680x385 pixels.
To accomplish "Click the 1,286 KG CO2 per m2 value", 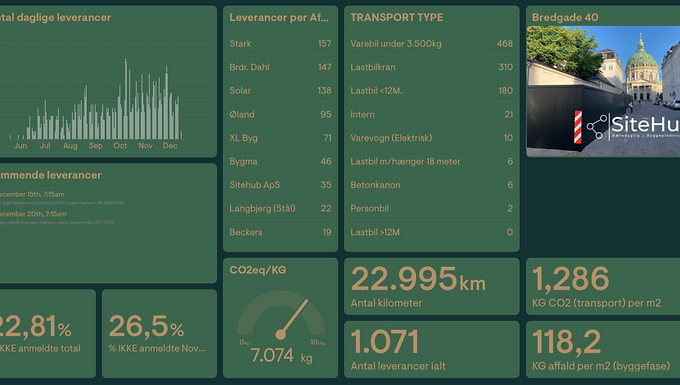I will (x=570, y=279).
